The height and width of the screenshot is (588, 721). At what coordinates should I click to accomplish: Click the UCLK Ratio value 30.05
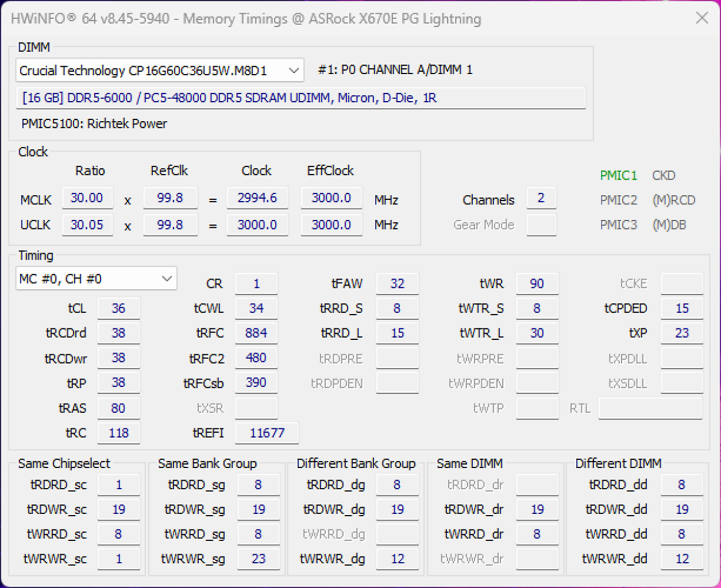tap(87, 225)
